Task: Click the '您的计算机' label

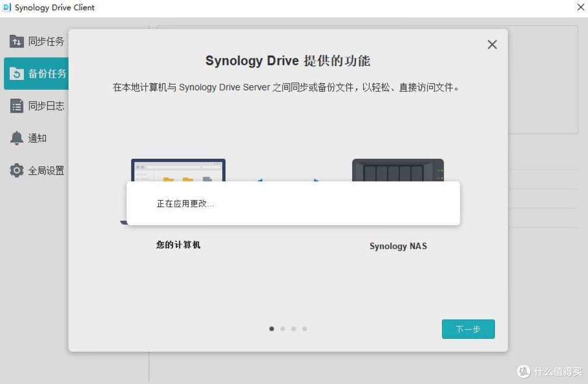Action: [x=178, y=245]
